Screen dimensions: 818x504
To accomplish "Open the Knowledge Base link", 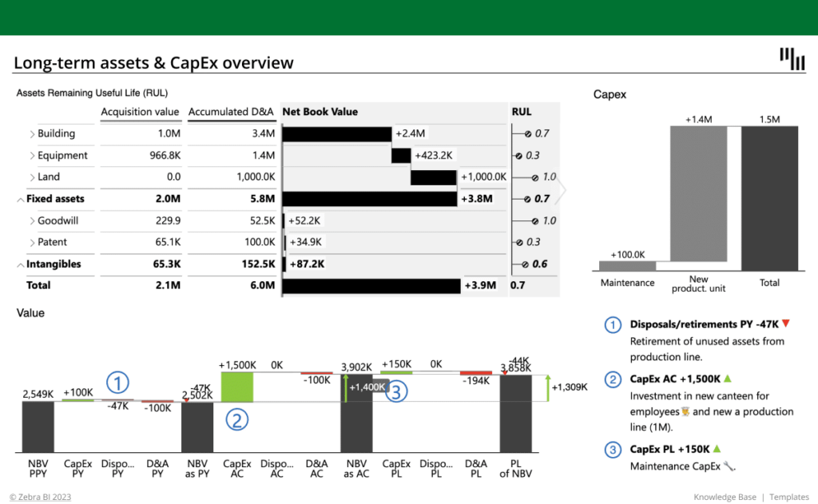I will pos(725,496).
